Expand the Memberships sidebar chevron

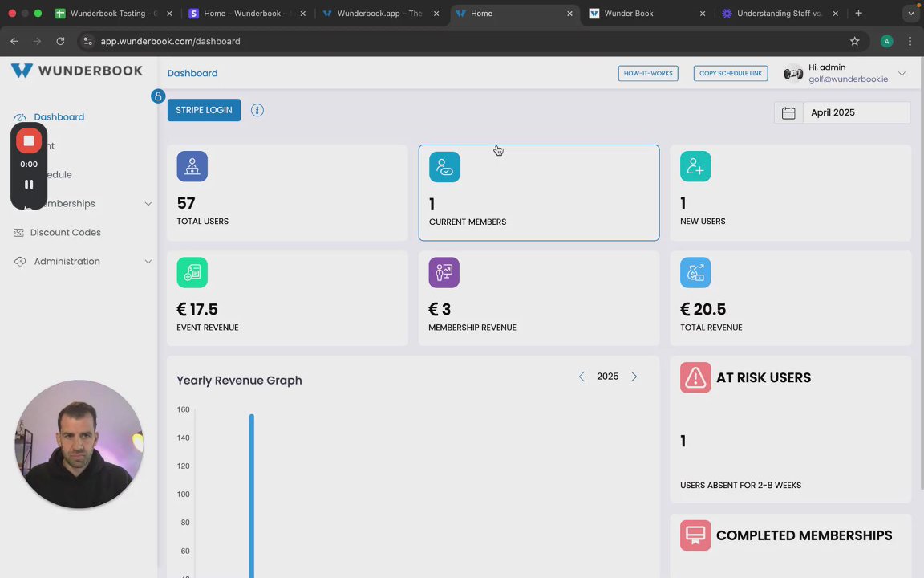(x=148, y=203)
